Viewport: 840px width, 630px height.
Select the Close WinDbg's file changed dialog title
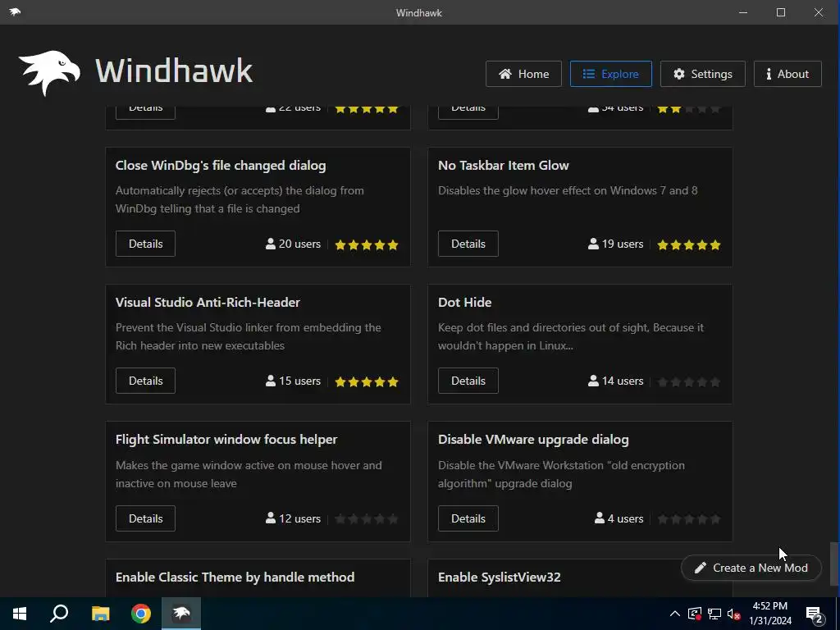pos(221,166)
